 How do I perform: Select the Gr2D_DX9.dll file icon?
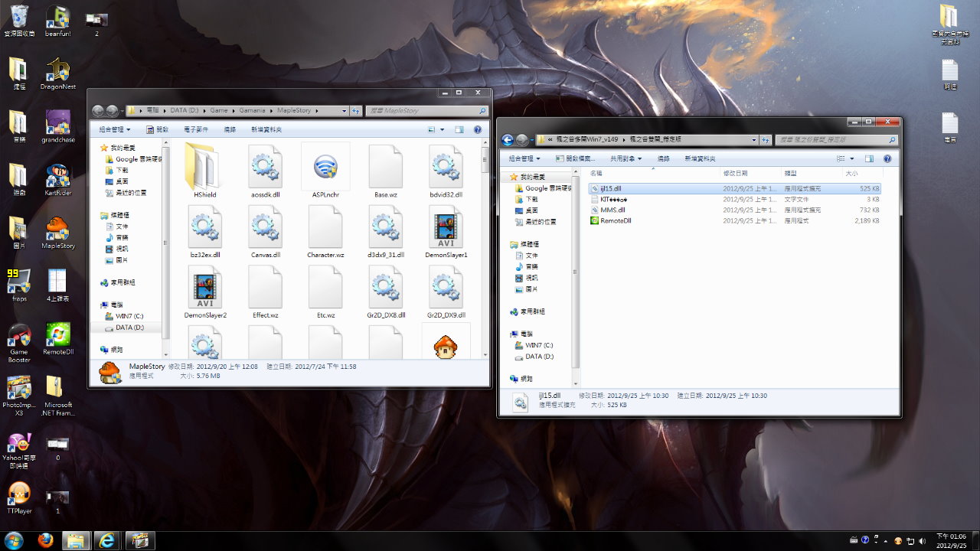coord(446,292)
